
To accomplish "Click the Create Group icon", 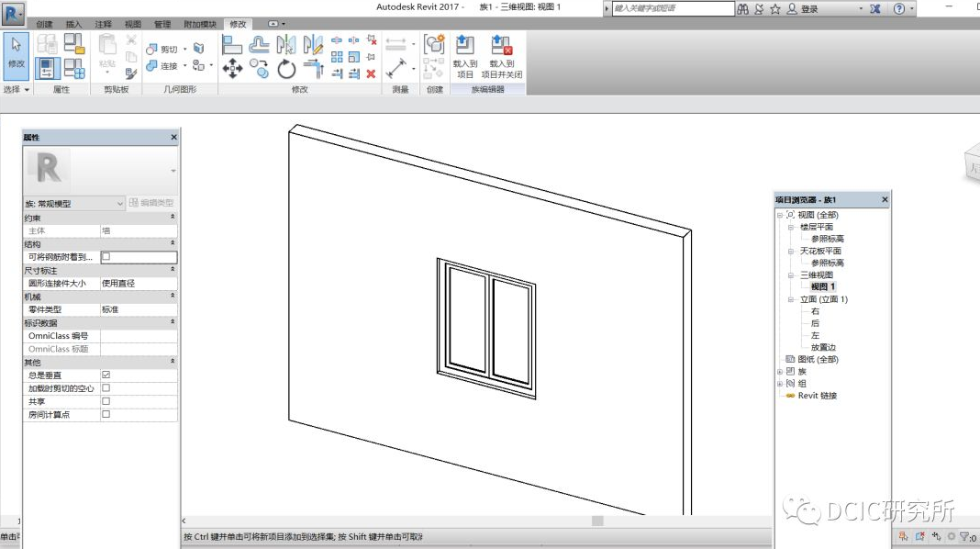I will [434, 44].
